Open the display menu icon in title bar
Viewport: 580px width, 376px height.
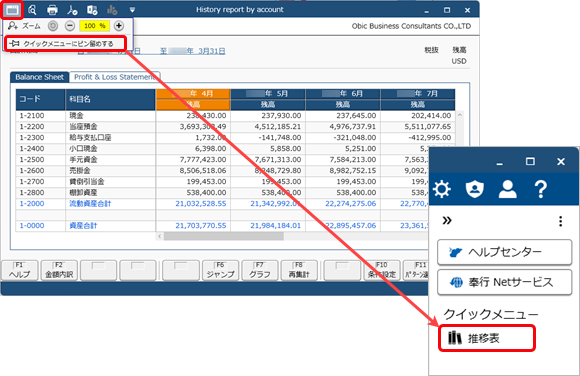pos(12,10)
